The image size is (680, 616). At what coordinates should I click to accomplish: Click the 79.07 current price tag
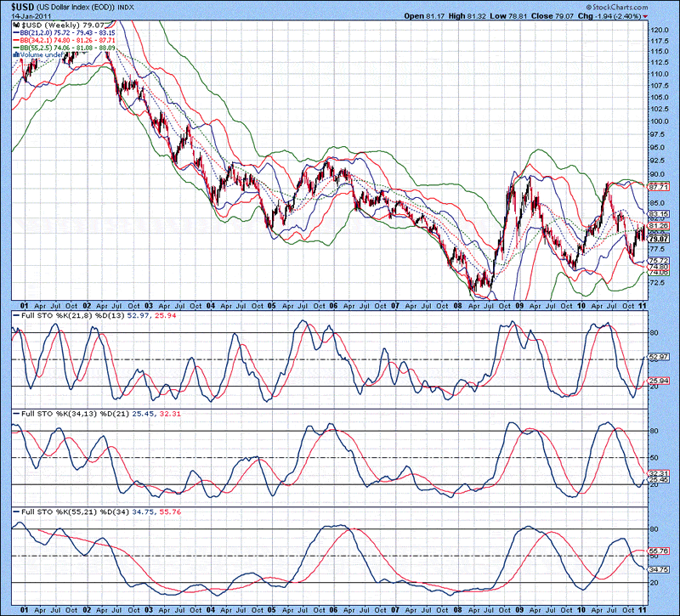tap(657, 240)
